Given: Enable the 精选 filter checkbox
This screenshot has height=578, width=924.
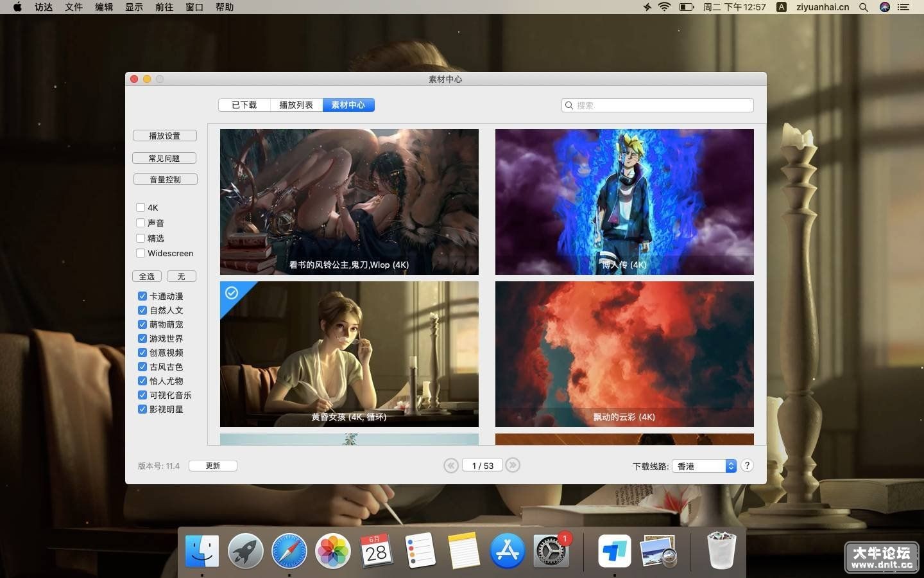Looking at the screenshot, I should coord(141,238).
